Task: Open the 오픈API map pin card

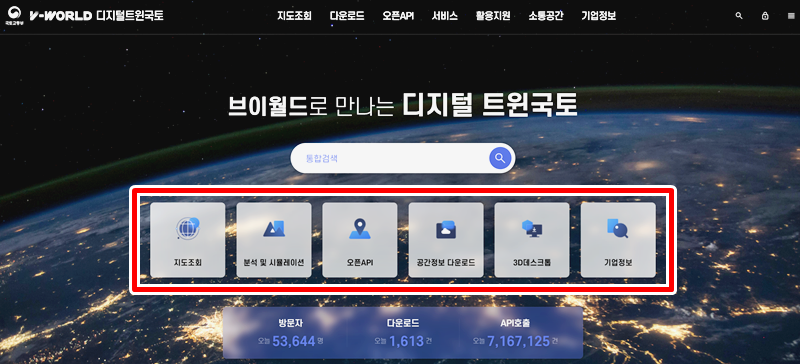Action: tap(360, 240)
